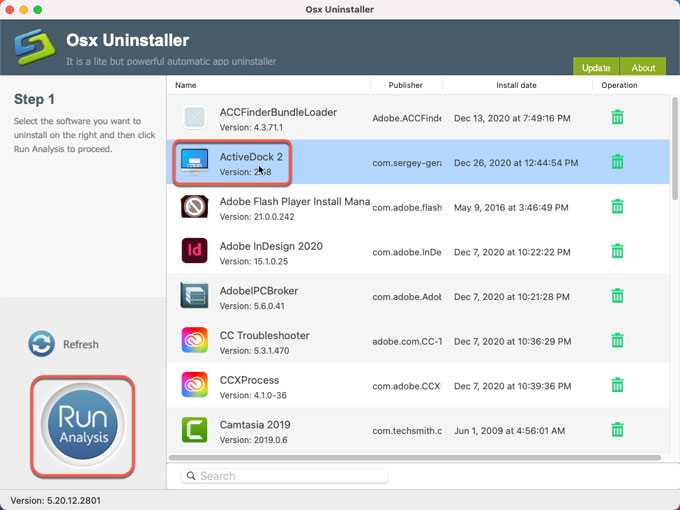Click the 'Adobe Flash Player Install Mana' name

click(x=295, y=201)
